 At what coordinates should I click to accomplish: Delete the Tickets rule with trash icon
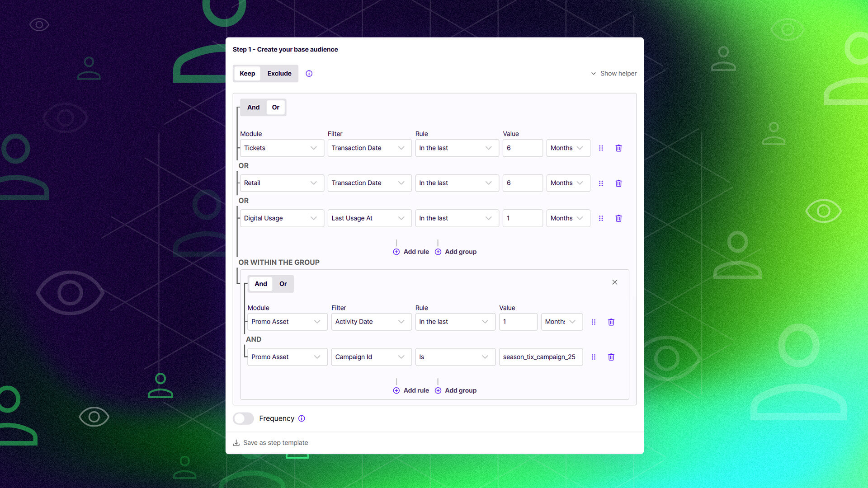pyautogui.click(x=618, y=148)
